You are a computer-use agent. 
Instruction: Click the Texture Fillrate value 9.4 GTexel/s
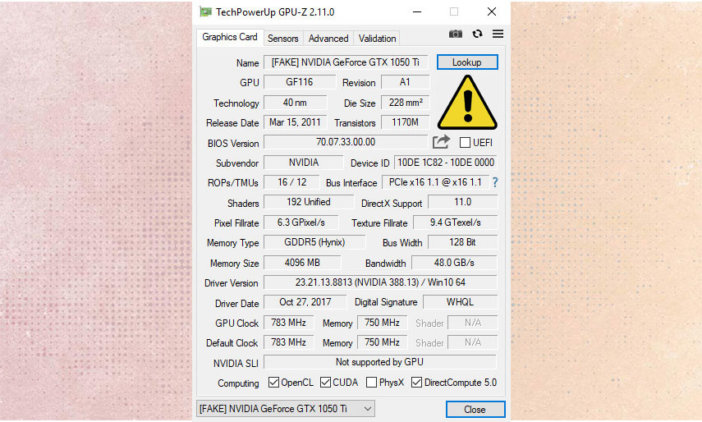(x=455, y=222)
